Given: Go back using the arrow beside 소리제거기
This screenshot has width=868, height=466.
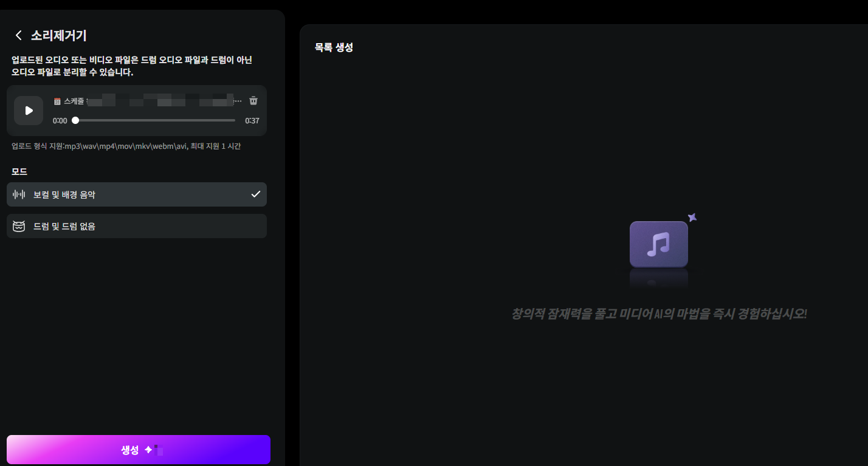Looking at the screenshot, I should [x=18, y=35].
